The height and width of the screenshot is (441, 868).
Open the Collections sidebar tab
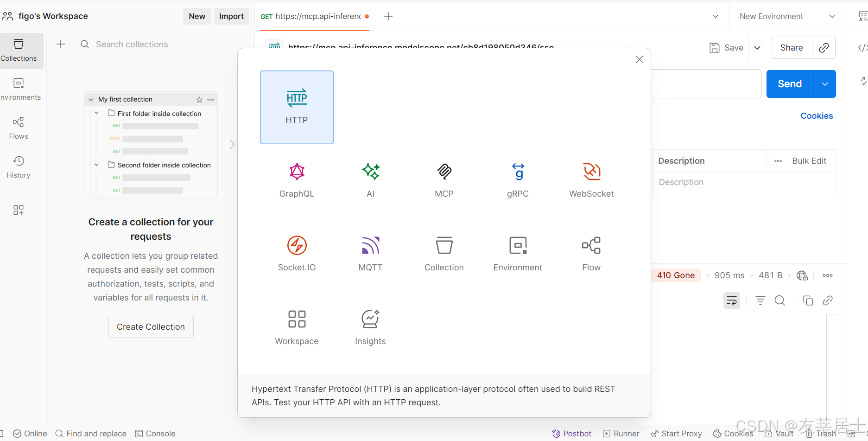tap(19, 51)
